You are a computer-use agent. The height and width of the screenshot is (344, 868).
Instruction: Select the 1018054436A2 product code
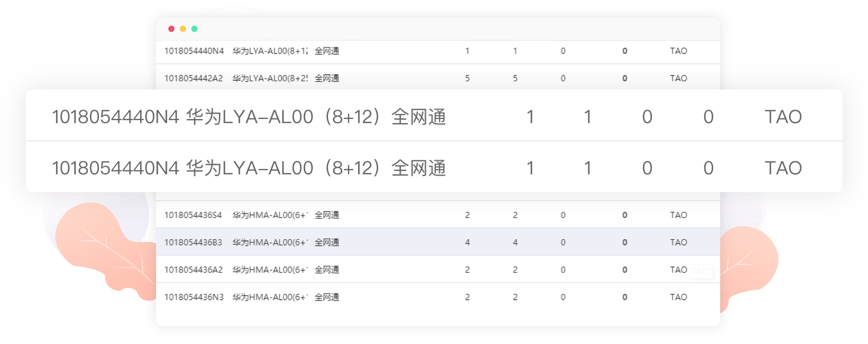tap(194, 270)
